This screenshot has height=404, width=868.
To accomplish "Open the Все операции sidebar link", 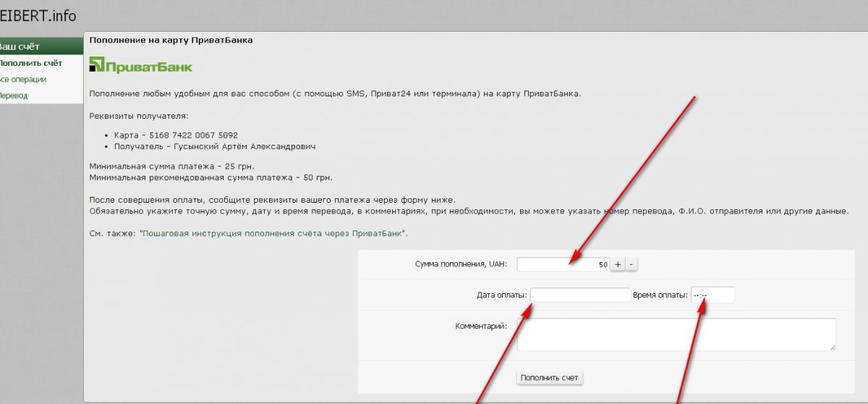I will (x=23, y=79).
